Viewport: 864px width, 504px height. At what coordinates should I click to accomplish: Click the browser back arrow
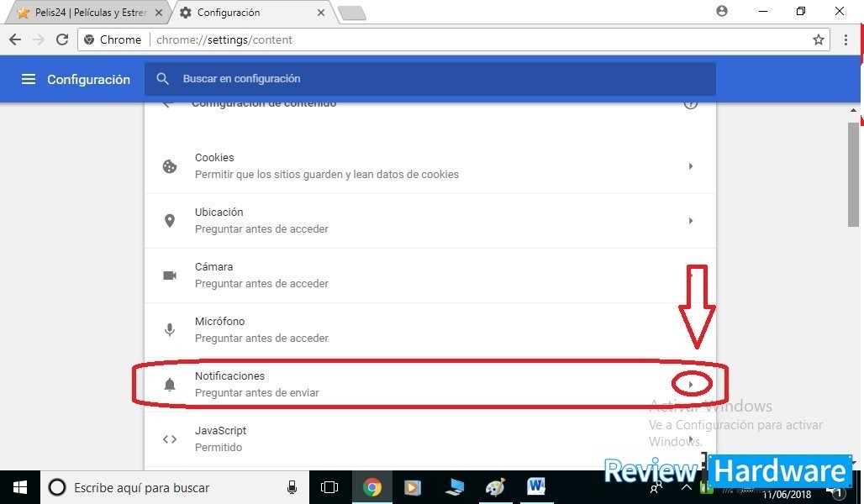(15, 39)
